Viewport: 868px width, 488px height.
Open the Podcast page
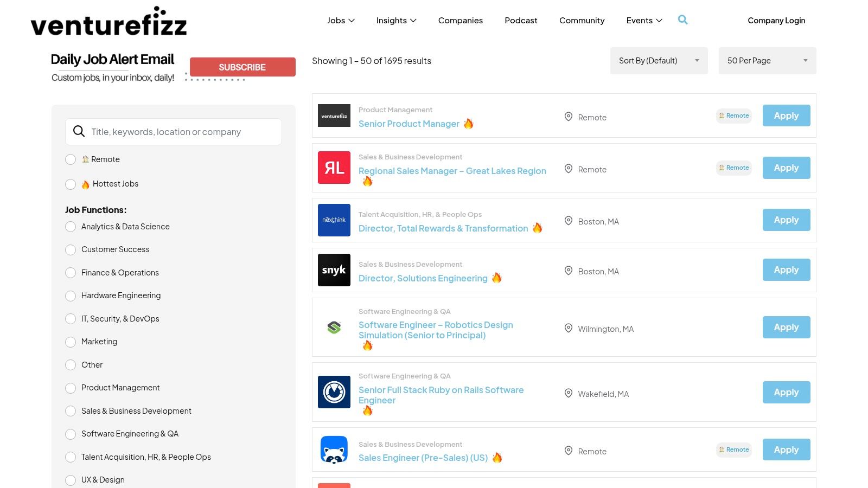pos(521,21)
